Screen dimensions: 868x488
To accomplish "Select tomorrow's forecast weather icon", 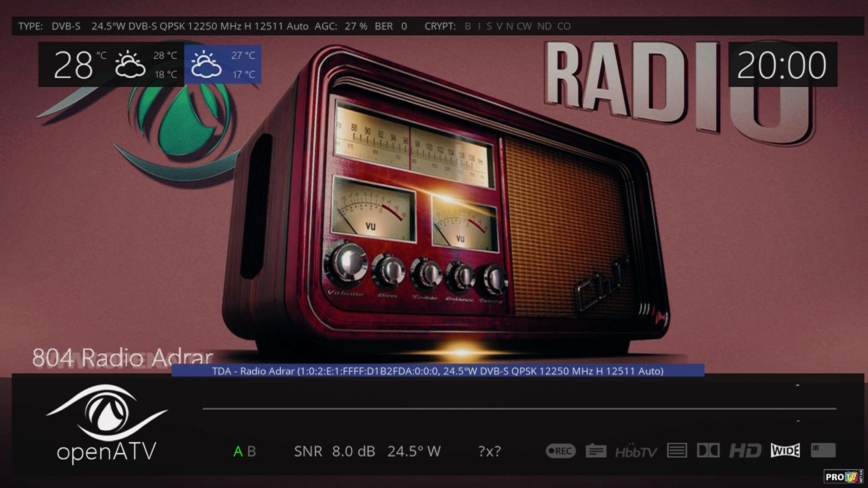I will (206, 65).
